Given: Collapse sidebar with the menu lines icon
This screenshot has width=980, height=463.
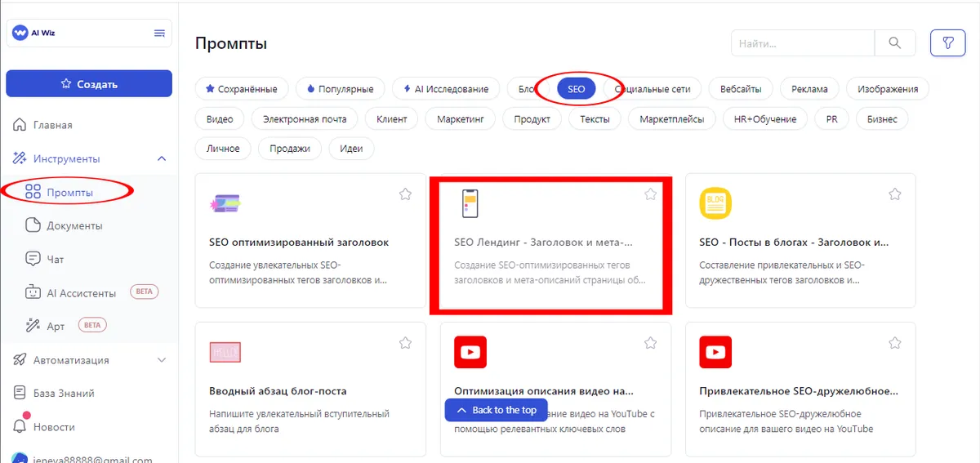Looking at the screenshot, I should click(159, 33).
